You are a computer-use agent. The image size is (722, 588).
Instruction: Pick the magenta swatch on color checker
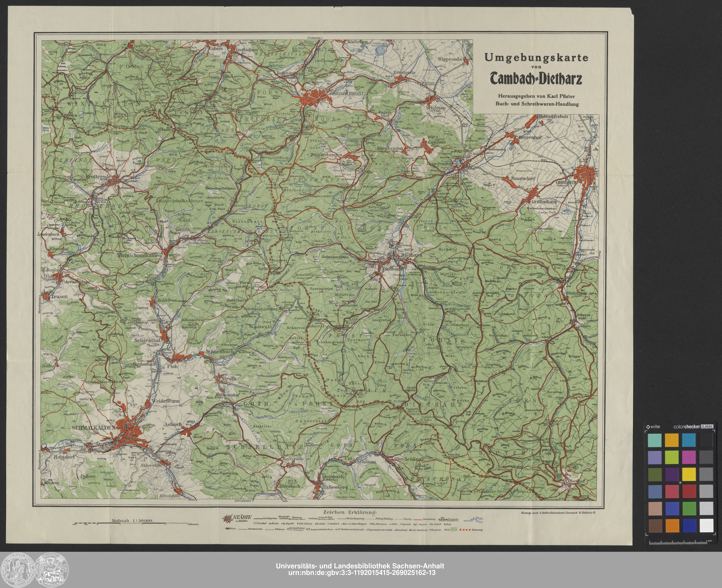pyautogui.click(x=689, y=457)
